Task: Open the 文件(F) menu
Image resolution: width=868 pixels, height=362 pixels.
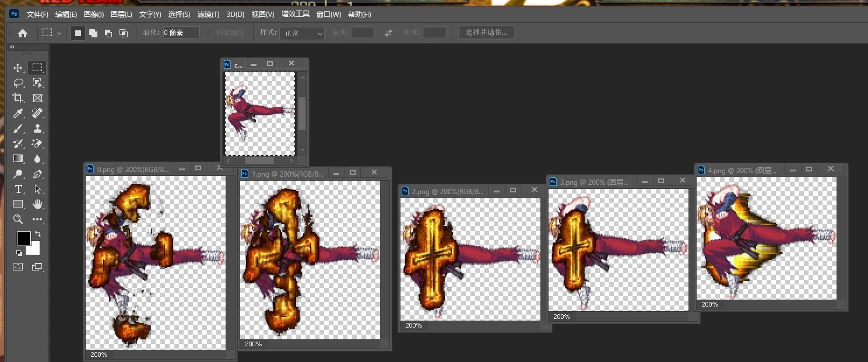Action: pos(37,14)
